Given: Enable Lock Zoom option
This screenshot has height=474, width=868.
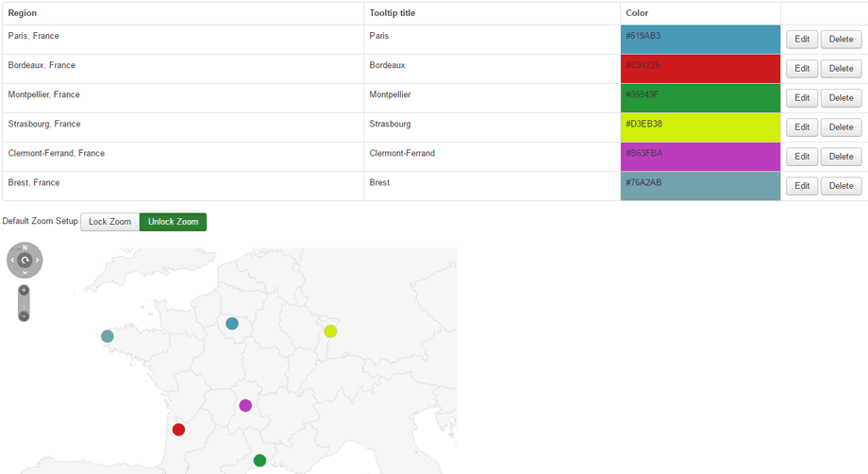Looking at the screenshot, I should (x=109, y=222).
